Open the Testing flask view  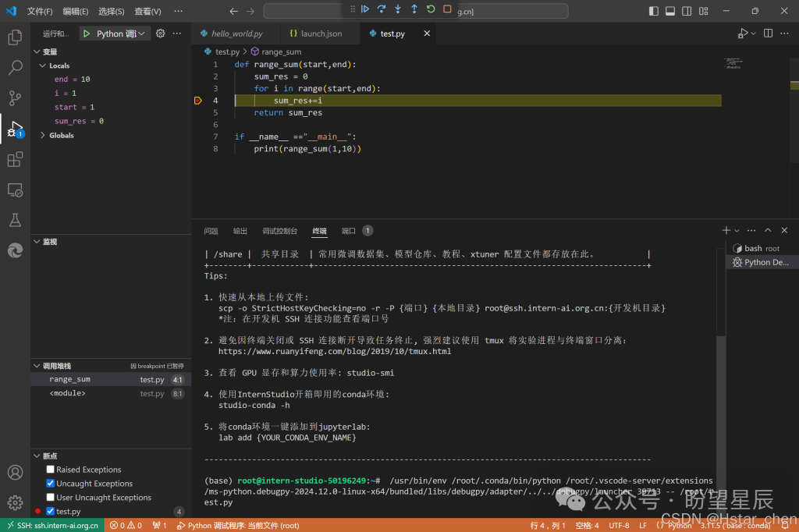point(16,220)
